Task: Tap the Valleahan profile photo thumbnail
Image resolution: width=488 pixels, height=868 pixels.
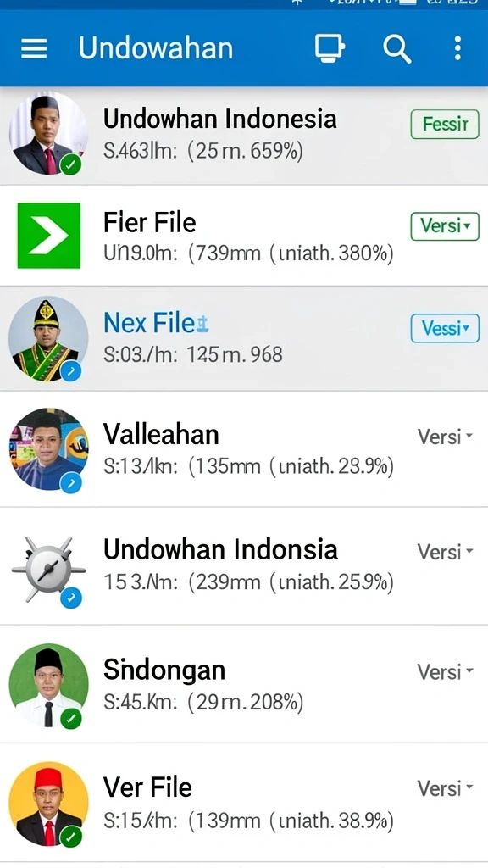Action: point(48,449)
